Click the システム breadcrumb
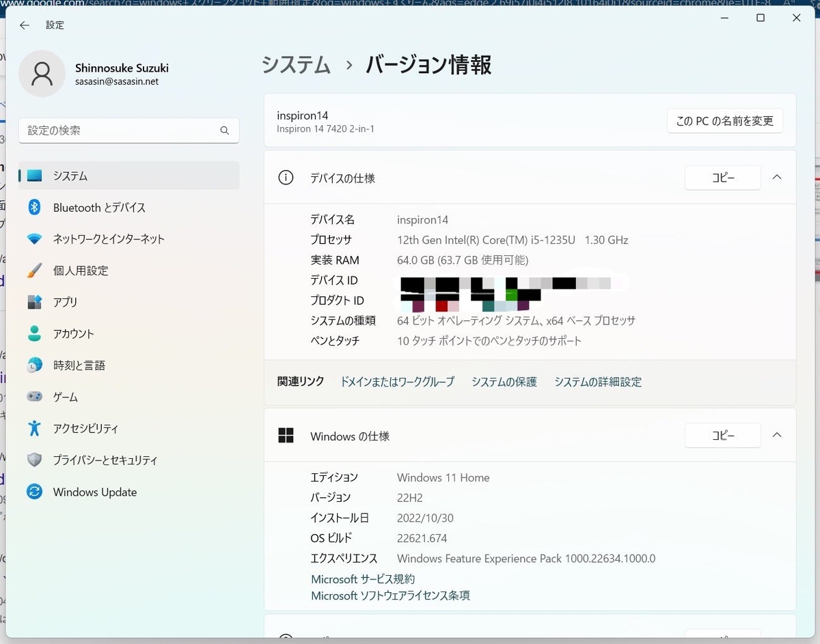 click(297, 65)
